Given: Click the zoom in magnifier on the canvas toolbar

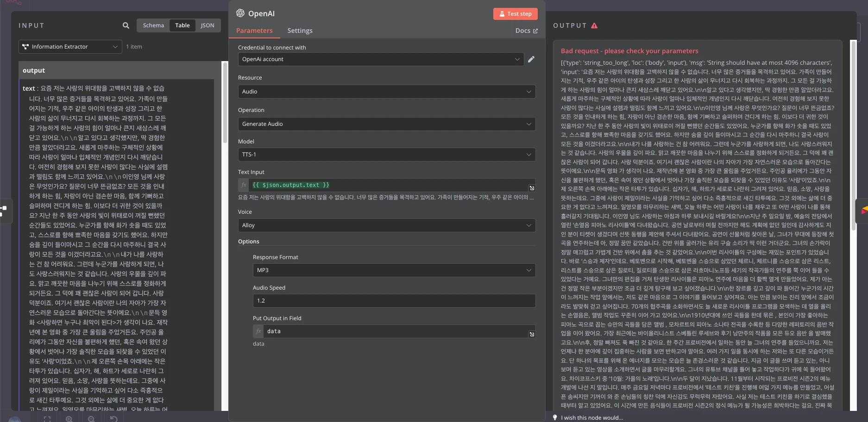Looking at the screenshot, I should point(69,419).
